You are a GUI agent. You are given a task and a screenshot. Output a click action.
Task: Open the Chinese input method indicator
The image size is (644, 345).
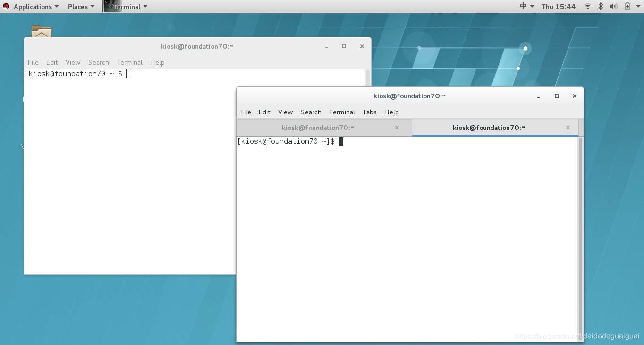tap(527, 6)
